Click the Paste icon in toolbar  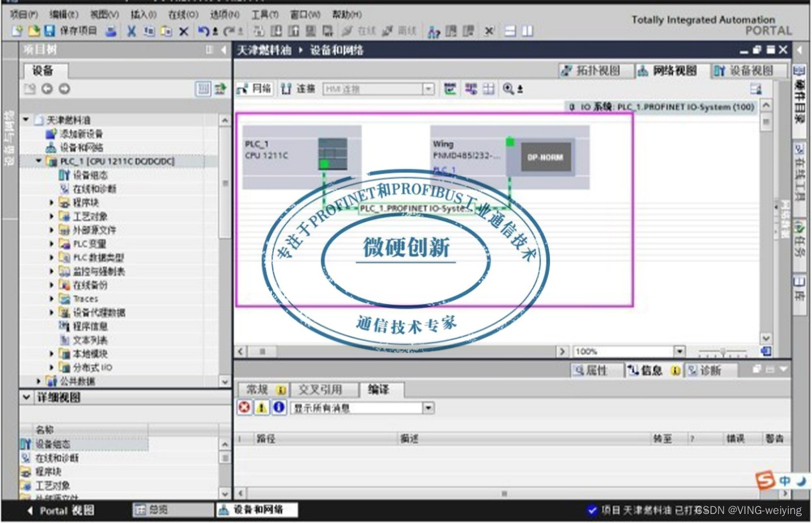point(166,31)
